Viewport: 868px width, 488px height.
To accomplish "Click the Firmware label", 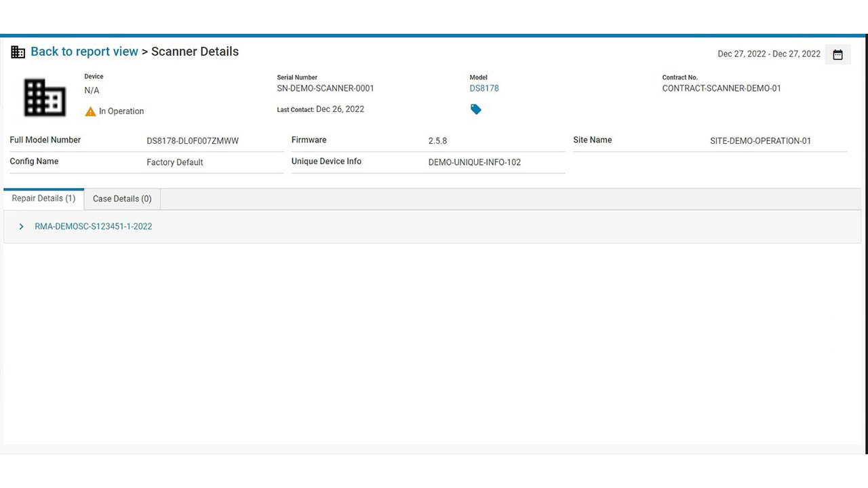I will (x=309, y=140).
